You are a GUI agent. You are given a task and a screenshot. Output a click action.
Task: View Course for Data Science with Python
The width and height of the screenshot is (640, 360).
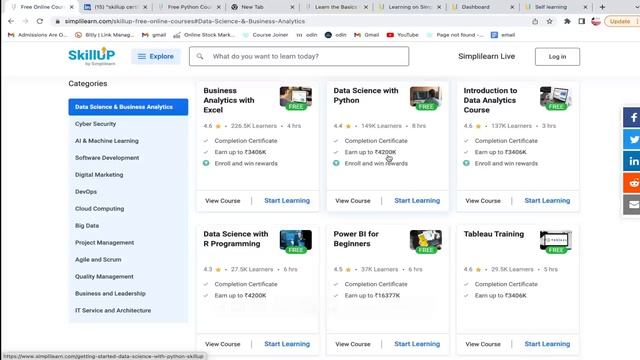click(353, 201)
